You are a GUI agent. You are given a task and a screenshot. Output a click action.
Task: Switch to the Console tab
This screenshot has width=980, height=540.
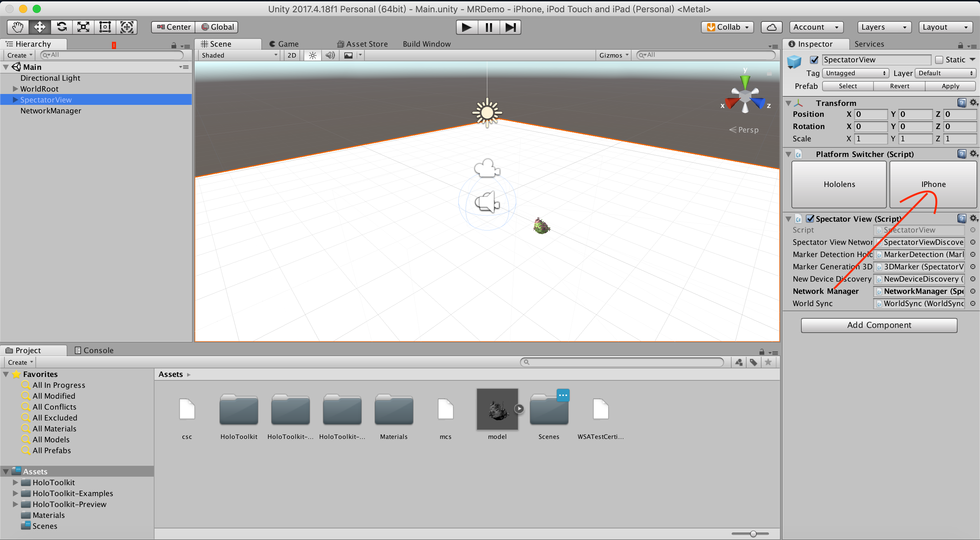pos(94,350)
